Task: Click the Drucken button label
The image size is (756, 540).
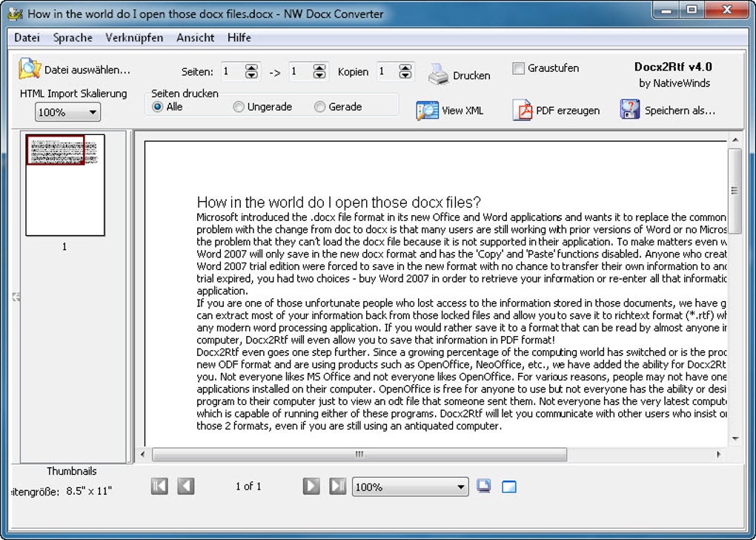Action: tap(471, 76)
